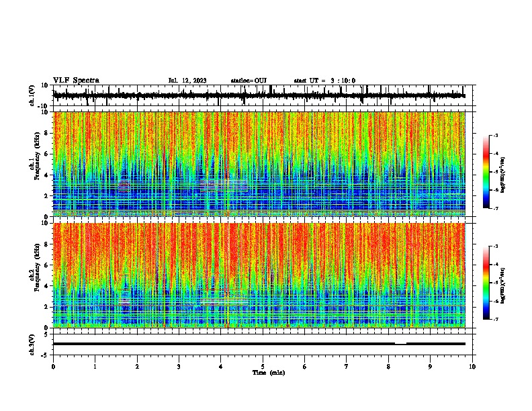Click time axis tick label "9"
Screen dimensions: 532x411
430,367
